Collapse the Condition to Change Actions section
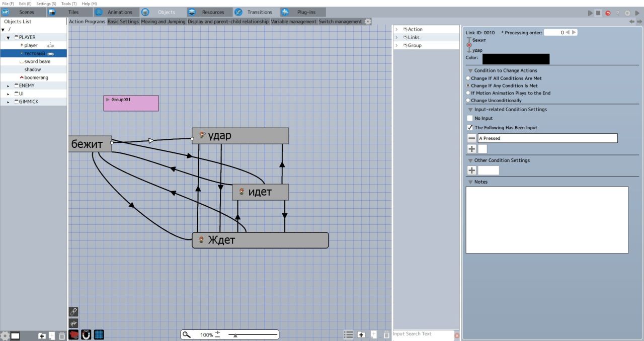644x341 pixels. pyautogui.click(x=470, y=71)
